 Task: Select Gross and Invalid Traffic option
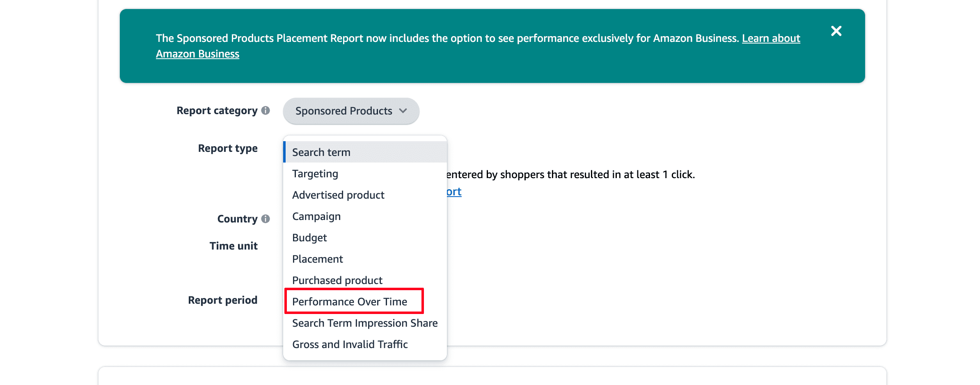tap(349, 344)
